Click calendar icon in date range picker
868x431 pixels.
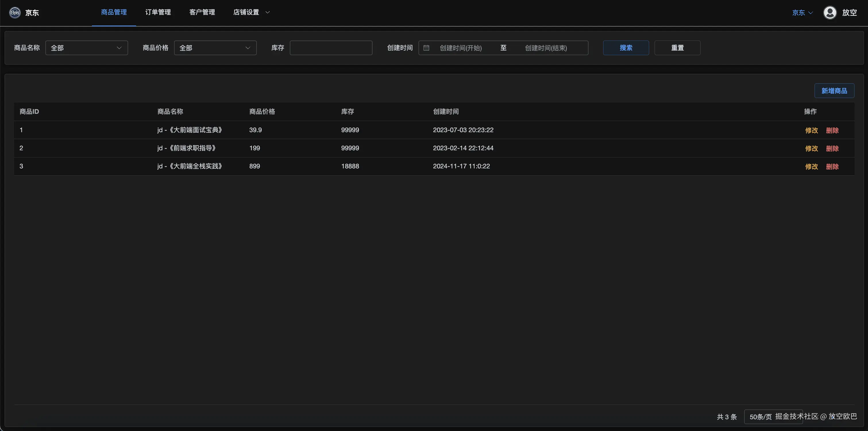(x=426, y=48)
